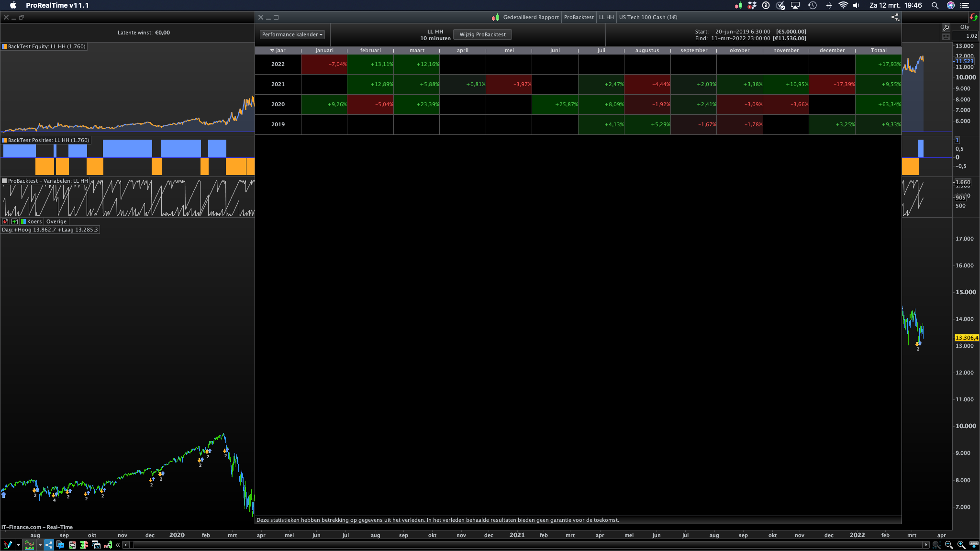This screenshot has width=980, height=551.
Task: Click the Qty input field
Action: tap(964, 36)
